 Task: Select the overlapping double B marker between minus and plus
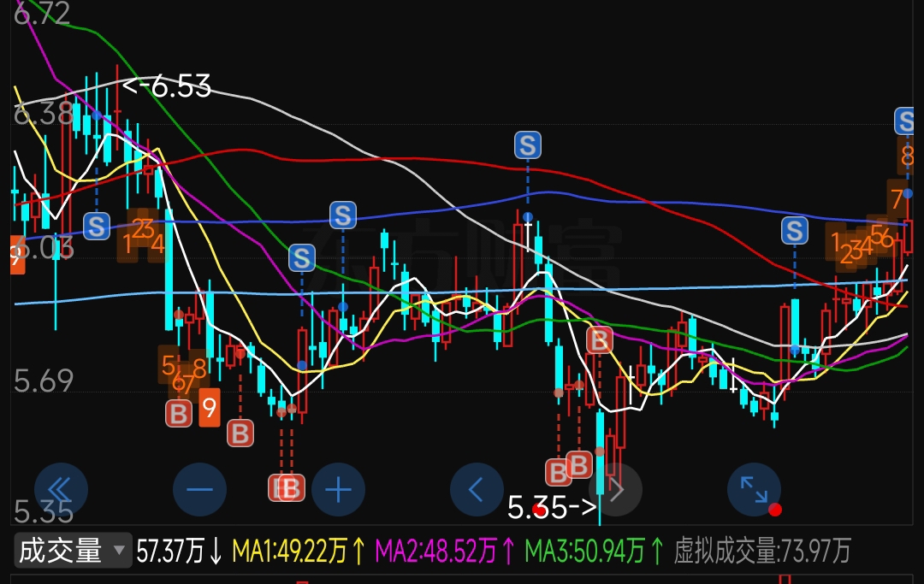(287, 487)
